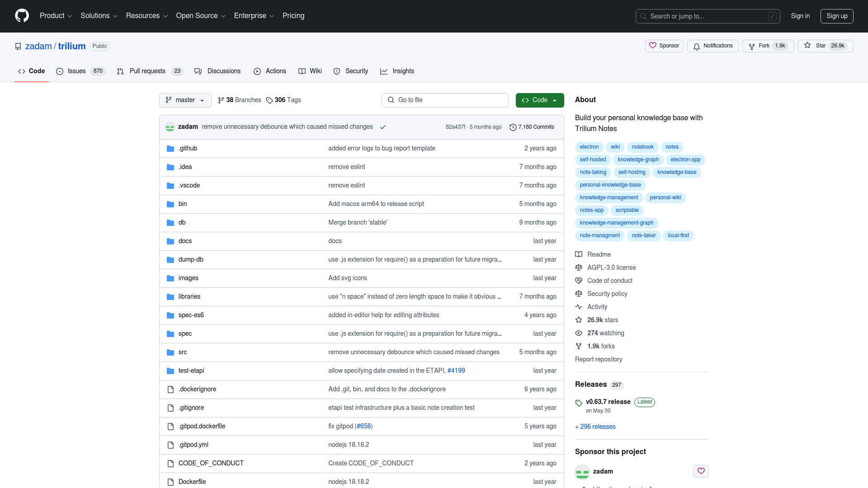Click the pulse icon next to Activity
Screen dimensions: 868x488
579,307
